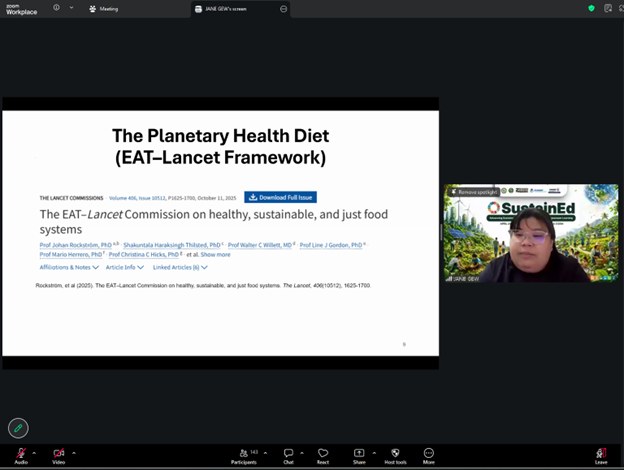Viewport: 624px width, 470px height.
Task: Click the green encryption shield icon
Action: point(591,8)
